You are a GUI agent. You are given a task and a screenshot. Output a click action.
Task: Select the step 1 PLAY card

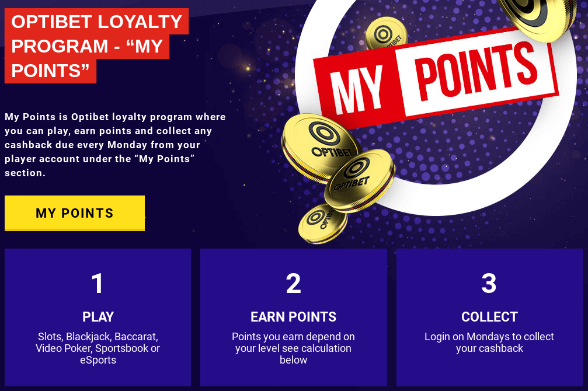(x=98, y=317)
